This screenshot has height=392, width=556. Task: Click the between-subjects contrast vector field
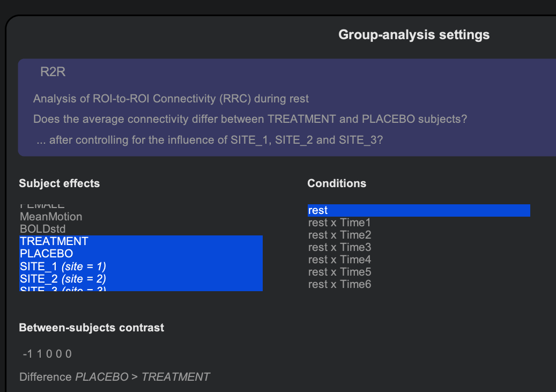coord(47,354)
